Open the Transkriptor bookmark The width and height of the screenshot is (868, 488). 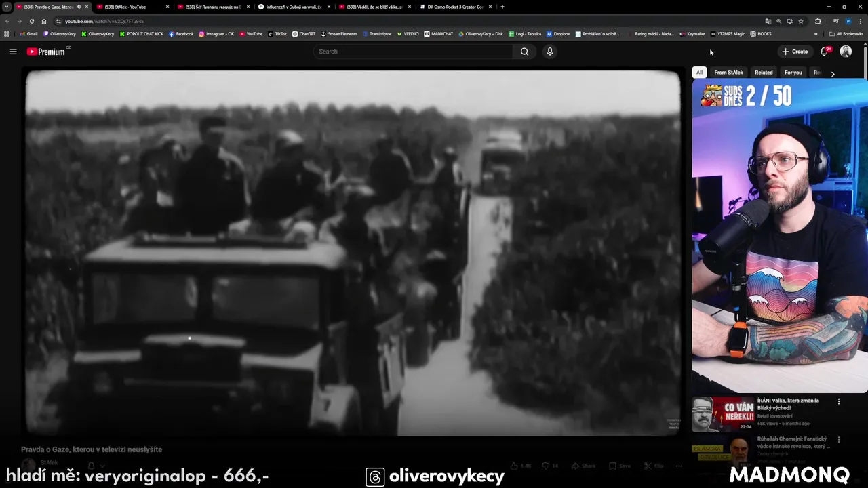[x=377, y=33]
